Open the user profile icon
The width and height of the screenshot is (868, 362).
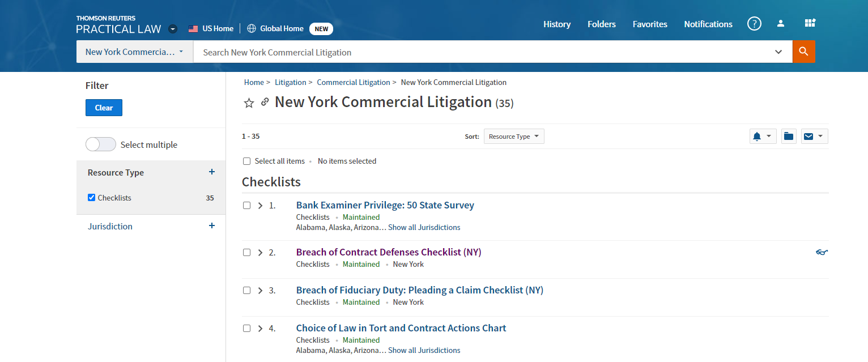tap(781, 24)
